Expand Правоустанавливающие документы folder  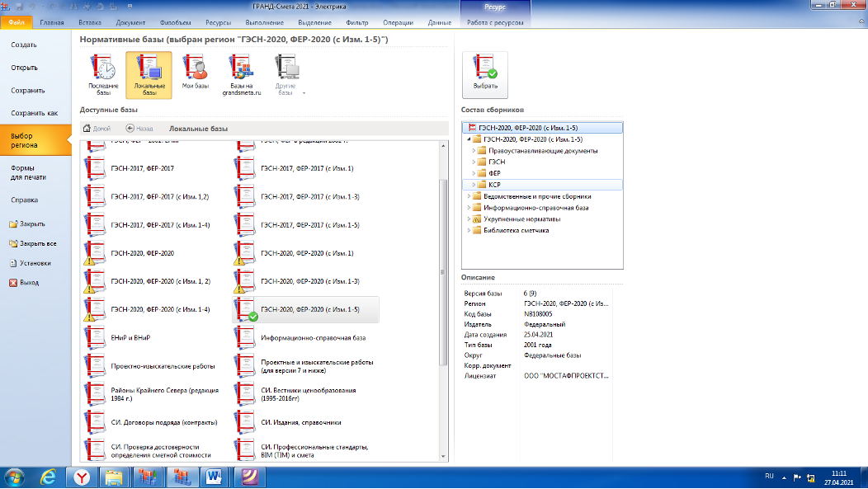coord(474,150)
